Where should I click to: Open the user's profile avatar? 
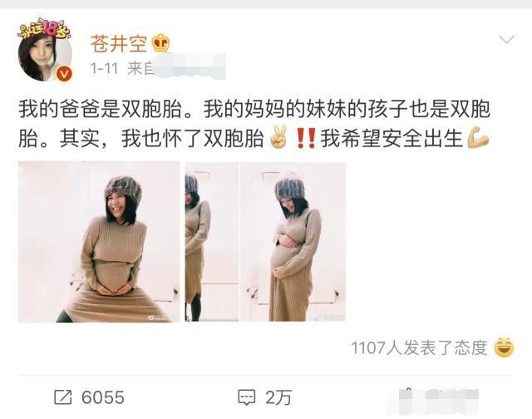pos(45,57)
